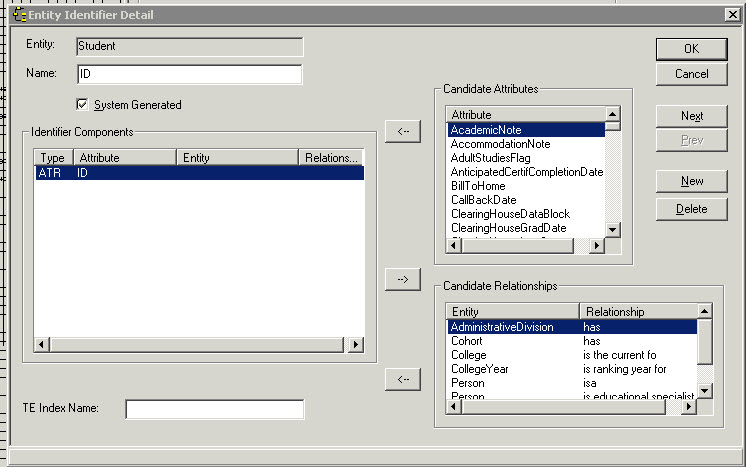Click the TE Index Name field
The image size is (746, 467).
[214, 409]
